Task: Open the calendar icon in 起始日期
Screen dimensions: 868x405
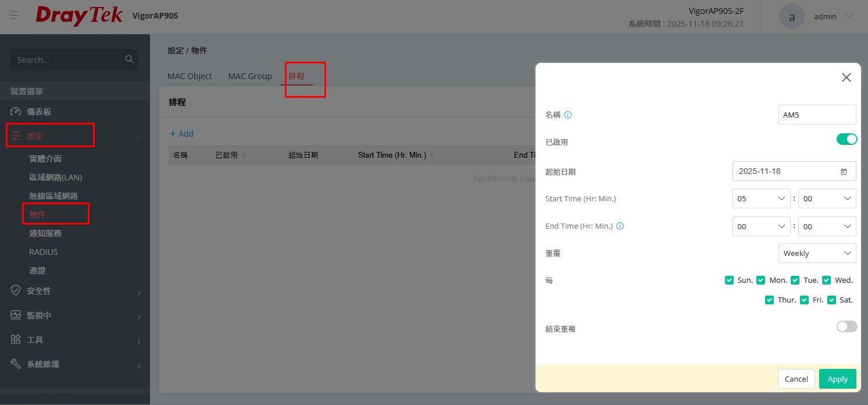Action: point(844,172)
